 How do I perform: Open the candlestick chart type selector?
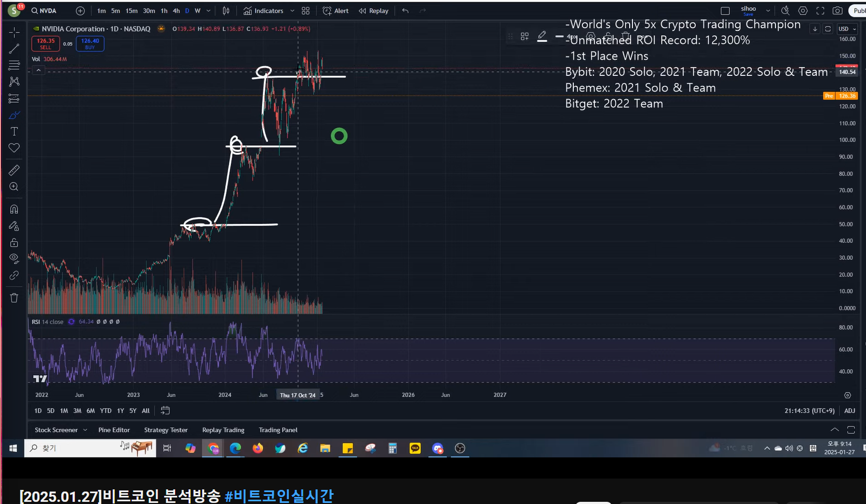(226, 11)
